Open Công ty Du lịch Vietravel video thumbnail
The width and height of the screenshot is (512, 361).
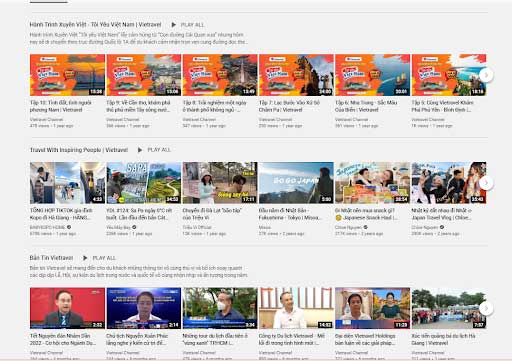point(296,308)
